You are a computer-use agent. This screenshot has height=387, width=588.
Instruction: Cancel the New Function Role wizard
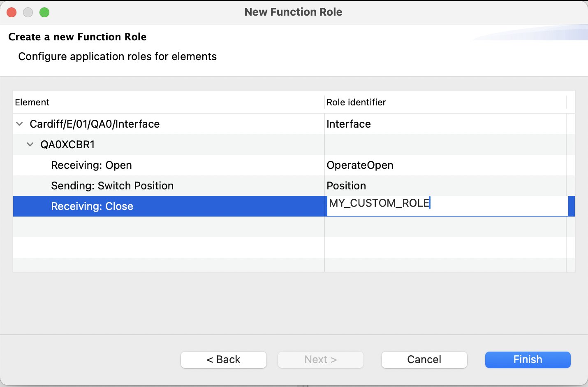(x=424, y=359)
